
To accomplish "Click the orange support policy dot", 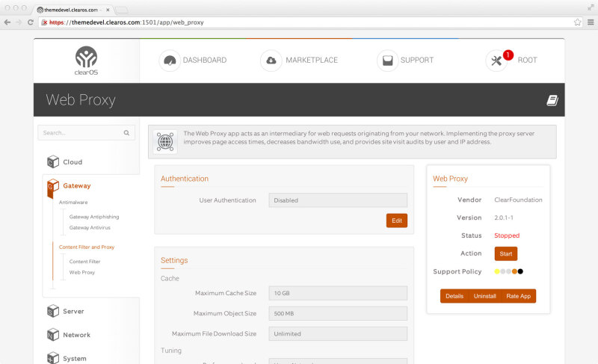I will tap(514, 271).
